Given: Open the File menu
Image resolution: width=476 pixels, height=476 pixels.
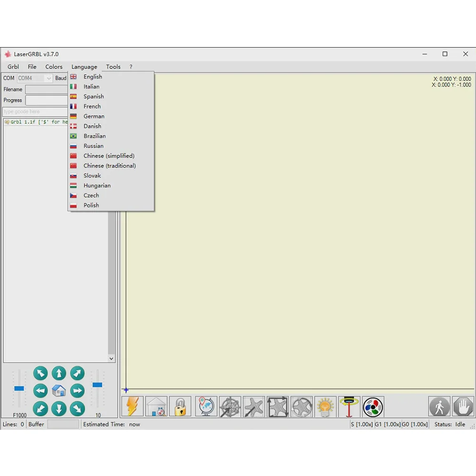Looking at the screenshot, I should tap(32, 67).
